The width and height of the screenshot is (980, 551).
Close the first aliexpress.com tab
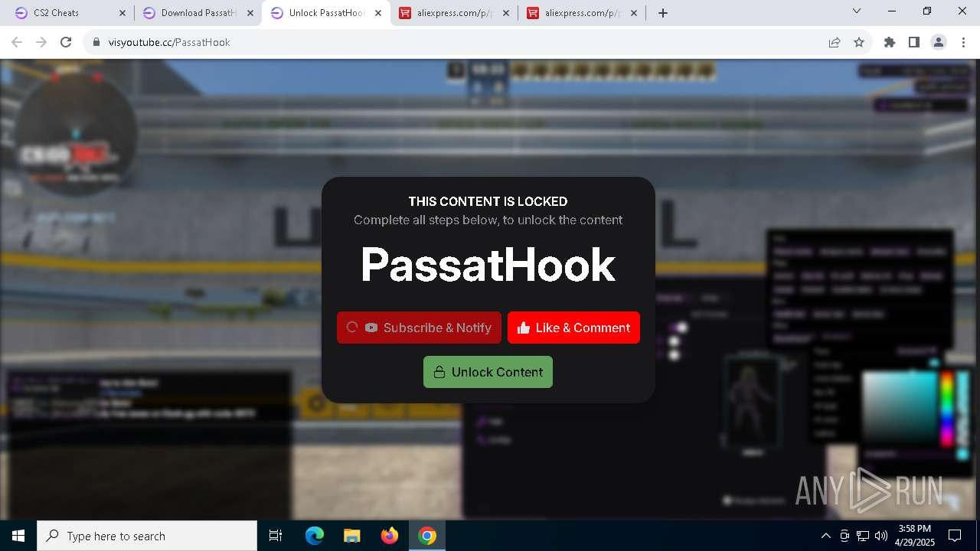[x=506, y=13]
